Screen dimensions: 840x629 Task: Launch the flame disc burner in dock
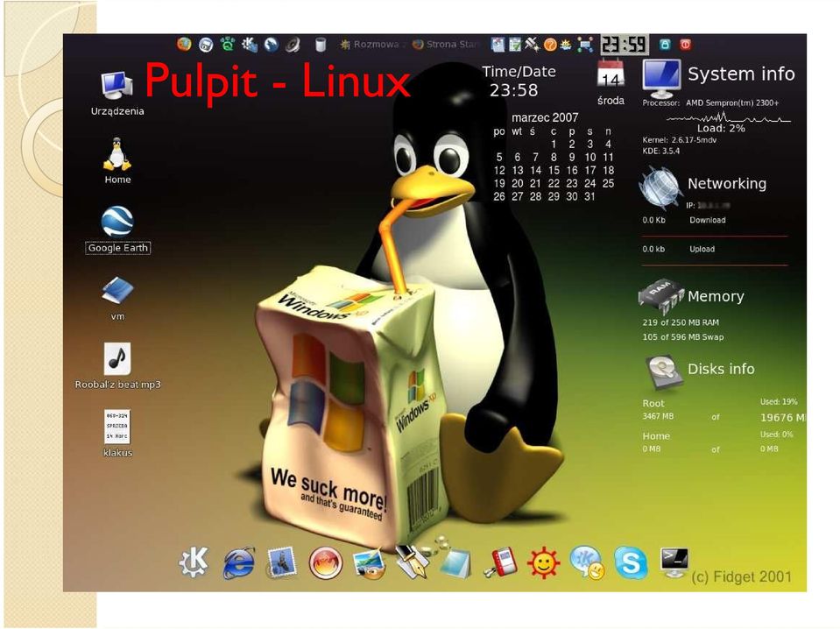325,563
